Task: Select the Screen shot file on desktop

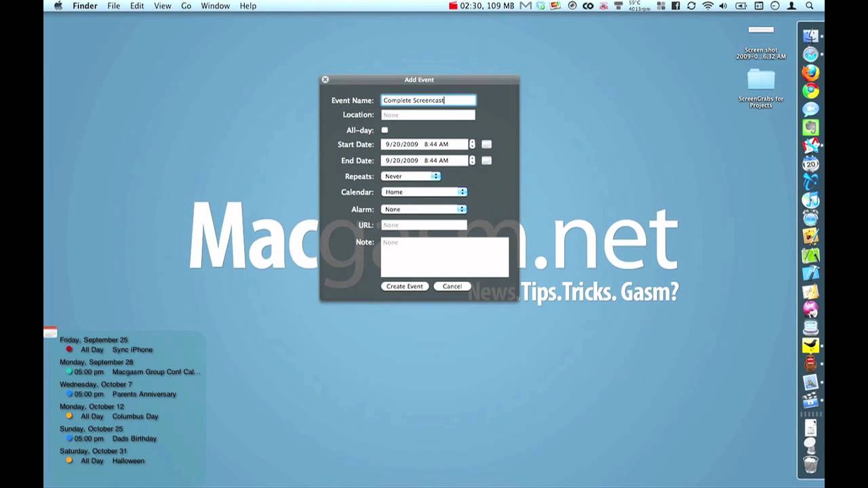Action: pyautogui.click(x=761, y=43)
